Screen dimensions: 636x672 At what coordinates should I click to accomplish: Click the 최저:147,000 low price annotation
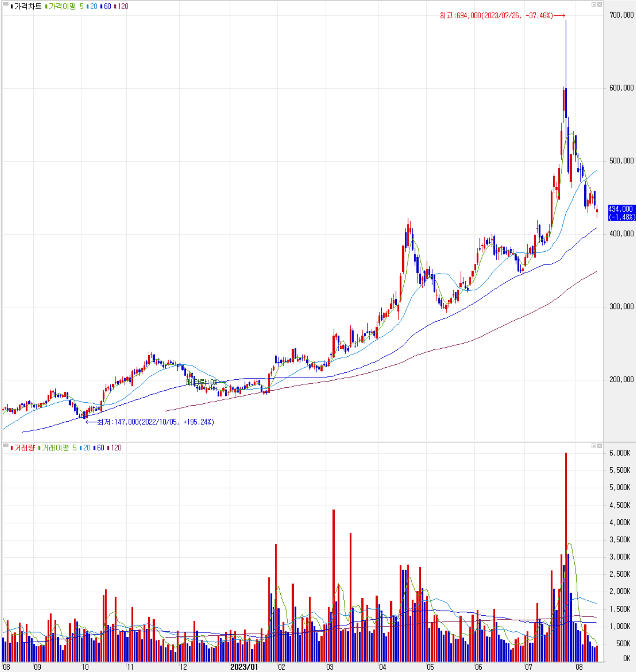coord(150,422)
